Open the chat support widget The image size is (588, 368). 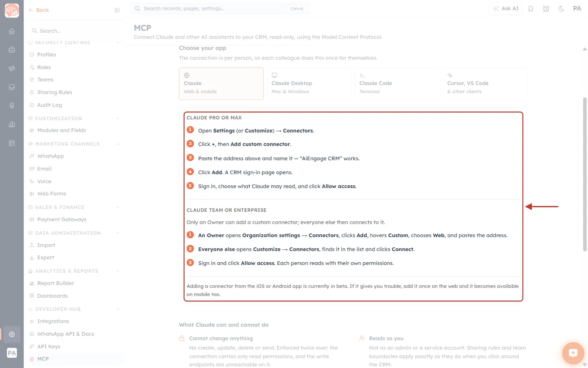coord(573,353)
